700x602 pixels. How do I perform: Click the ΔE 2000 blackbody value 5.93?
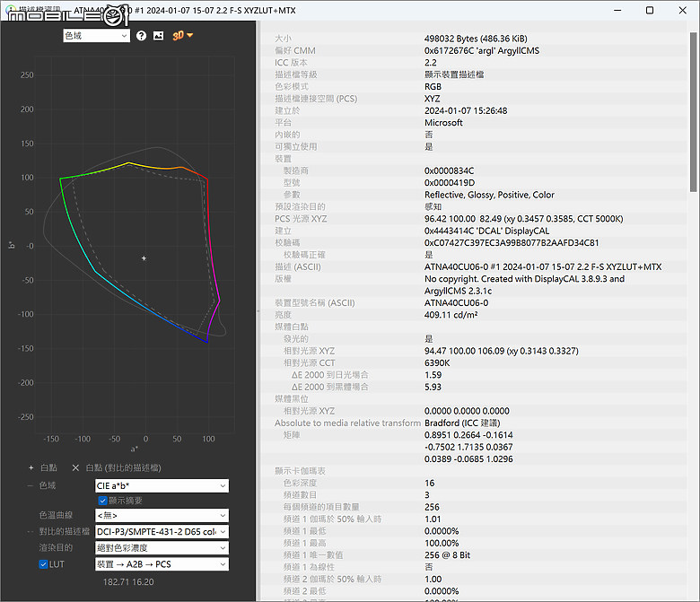(x=433, y=387)
